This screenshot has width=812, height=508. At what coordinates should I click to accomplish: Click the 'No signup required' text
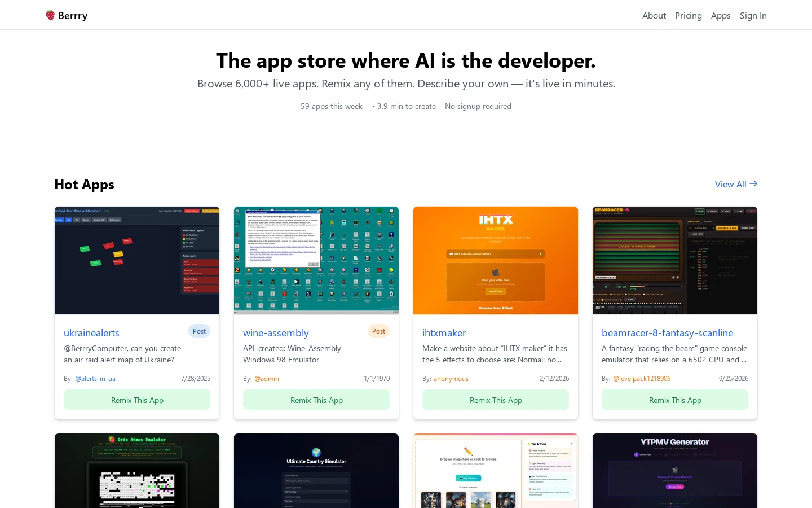pos(478,106)
